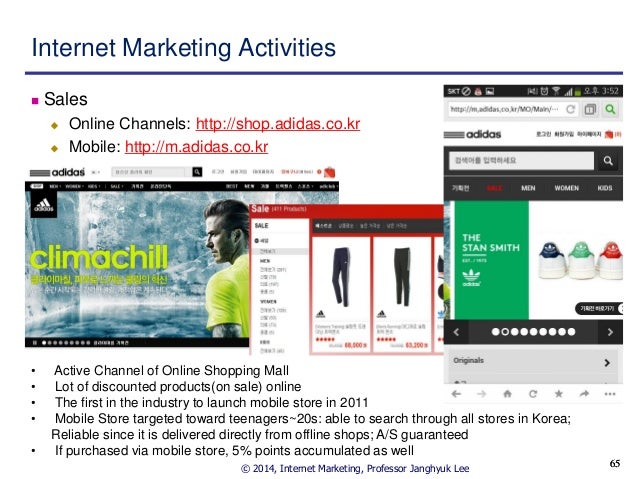
Task: Open the m.adidas.co.kr mobile link
Action: 196,147
